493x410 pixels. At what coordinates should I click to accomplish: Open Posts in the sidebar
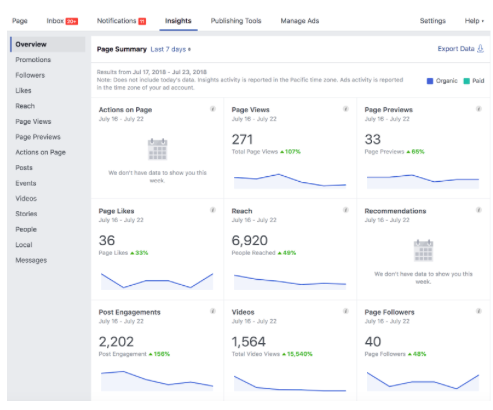click(x=24, y=168)
